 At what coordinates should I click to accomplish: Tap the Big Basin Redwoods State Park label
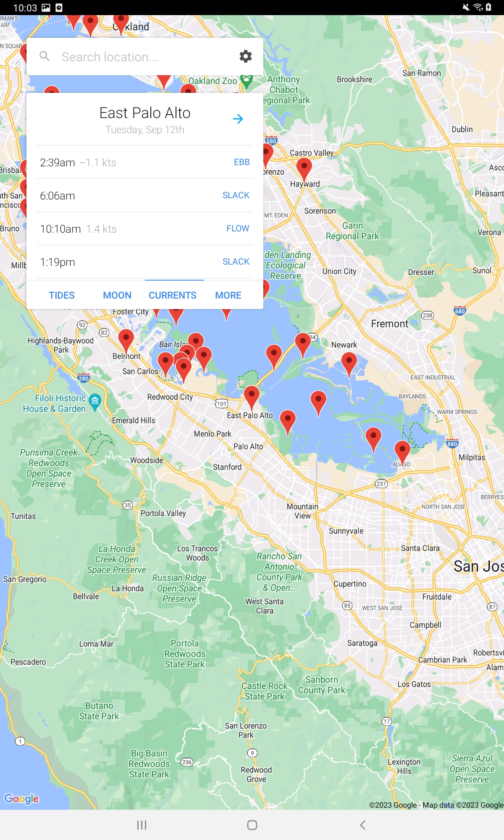(149, 764)
